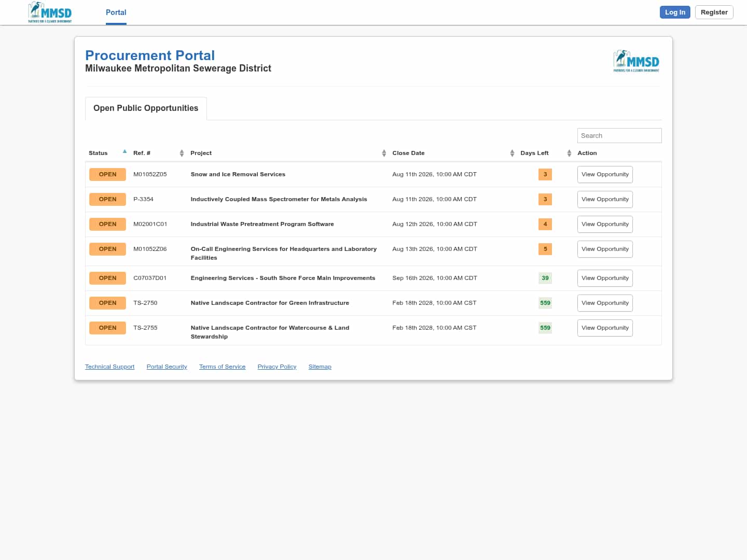Click the MMSD logo beside Procurement Portal heading

(x=637, y=61)
